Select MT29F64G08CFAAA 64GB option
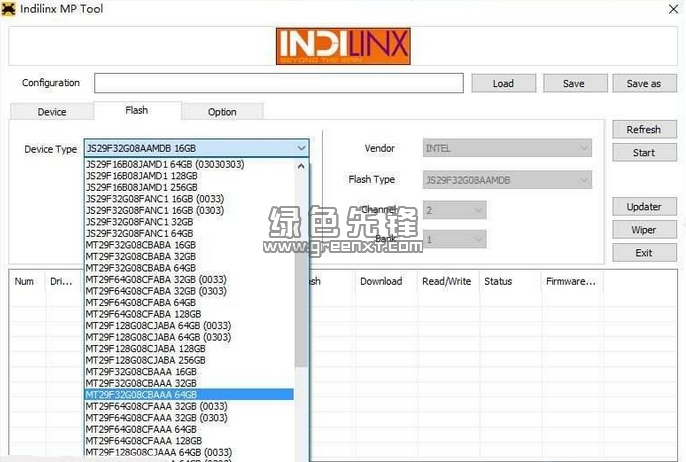Image resolution: width=686 pixels, height=462 pixels. point(189,429)
